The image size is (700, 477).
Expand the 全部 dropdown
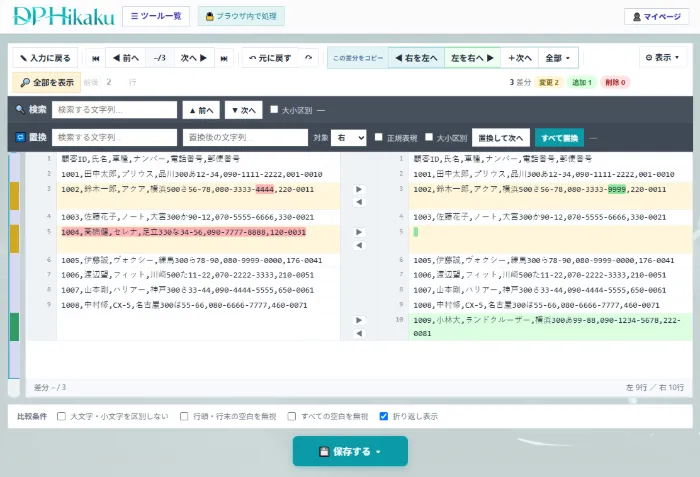click(x=558, y=58)
